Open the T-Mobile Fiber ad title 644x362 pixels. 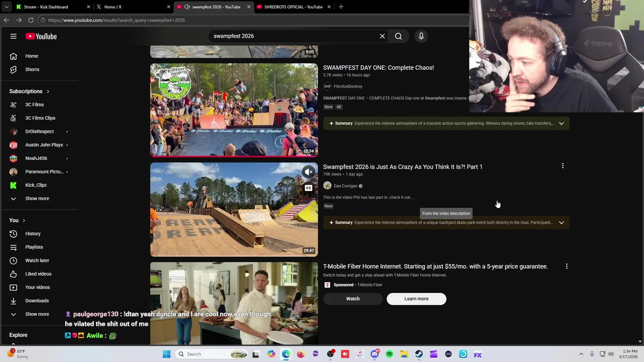coord(435,266)
